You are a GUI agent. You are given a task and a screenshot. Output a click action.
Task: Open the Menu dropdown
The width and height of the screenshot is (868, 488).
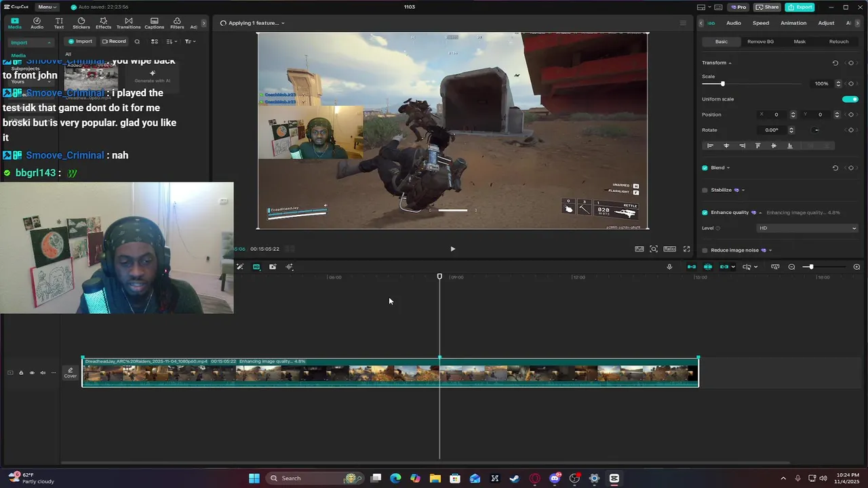pos(47,7)
